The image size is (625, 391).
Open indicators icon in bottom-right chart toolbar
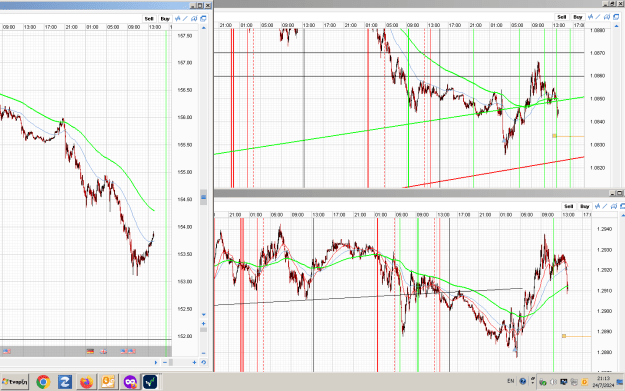[597, 206]
